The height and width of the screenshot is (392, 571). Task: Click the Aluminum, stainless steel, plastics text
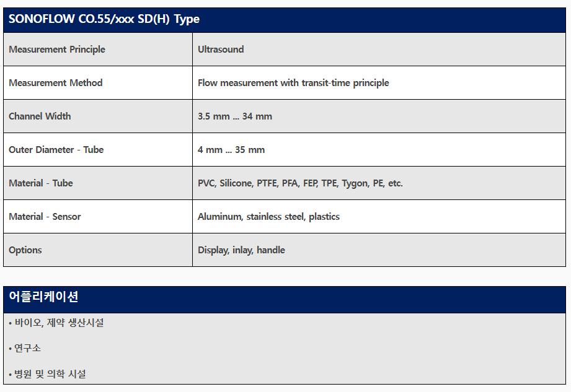coord(268,217)
